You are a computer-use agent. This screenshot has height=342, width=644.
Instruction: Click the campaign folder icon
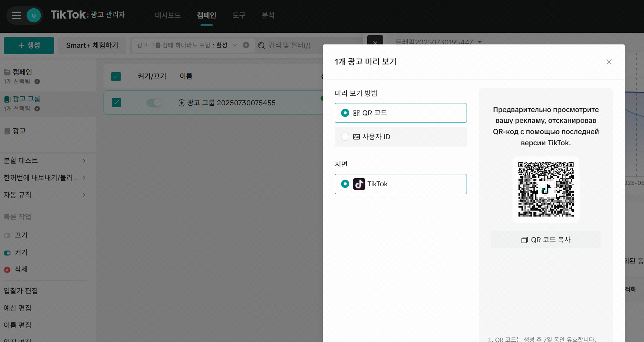pos(7,72)
